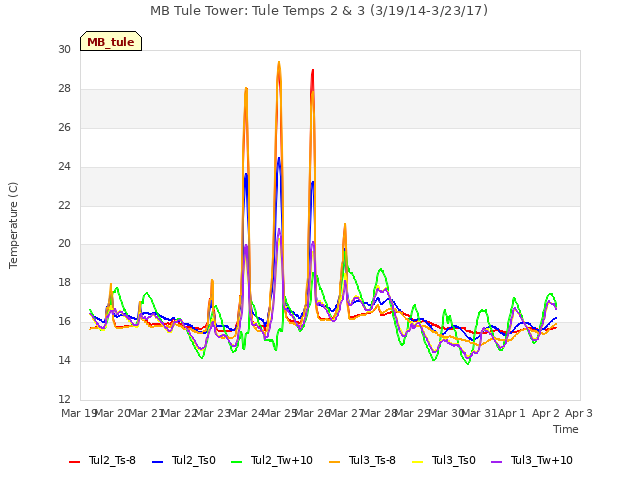Select the Tul2_Ts0 legend label
640x480 pixels.
pyautogui.click(x=193, y=460)
